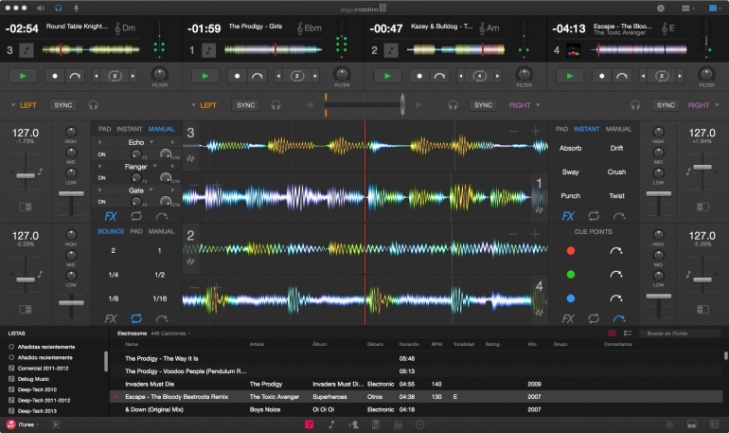Click deck 1 volume fader on right side

point(658,193)
